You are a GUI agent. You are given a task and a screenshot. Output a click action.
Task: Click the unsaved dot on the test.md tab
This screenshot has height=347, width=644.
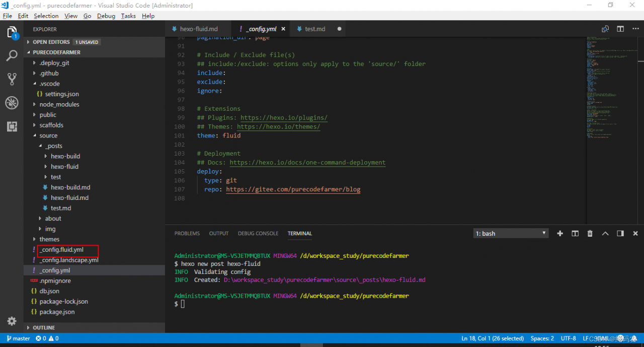(339, 29)
